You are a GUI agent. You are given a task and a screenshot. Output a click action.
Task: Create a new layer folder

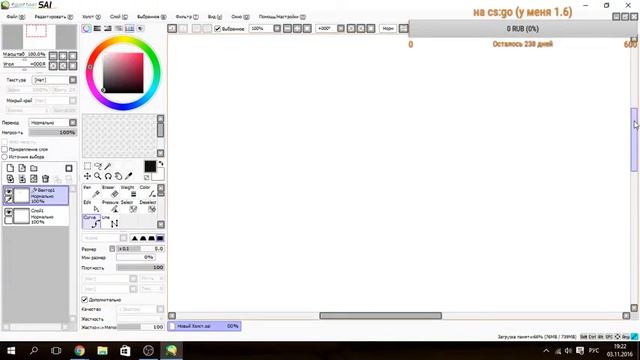pyautogui.click(x=34, y=168)
